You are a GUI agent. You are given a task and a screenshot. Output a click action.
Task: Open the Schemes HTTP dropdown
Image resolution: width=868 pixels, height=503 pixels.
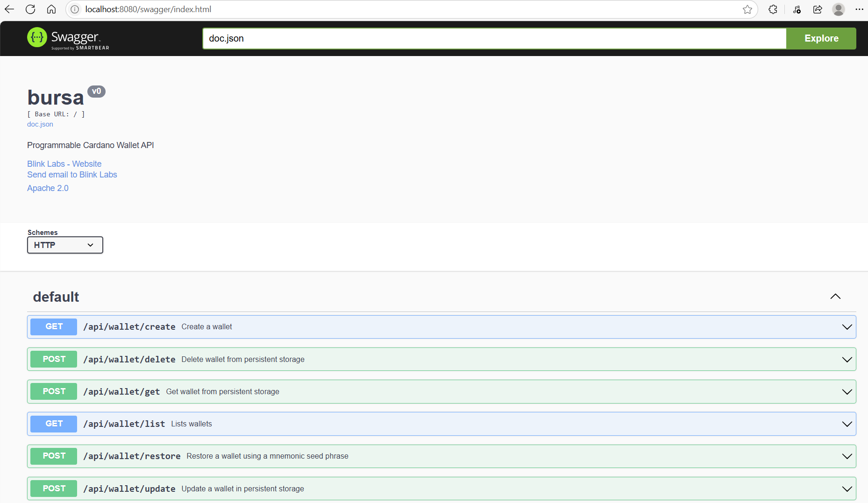click(x=65, y=245)
